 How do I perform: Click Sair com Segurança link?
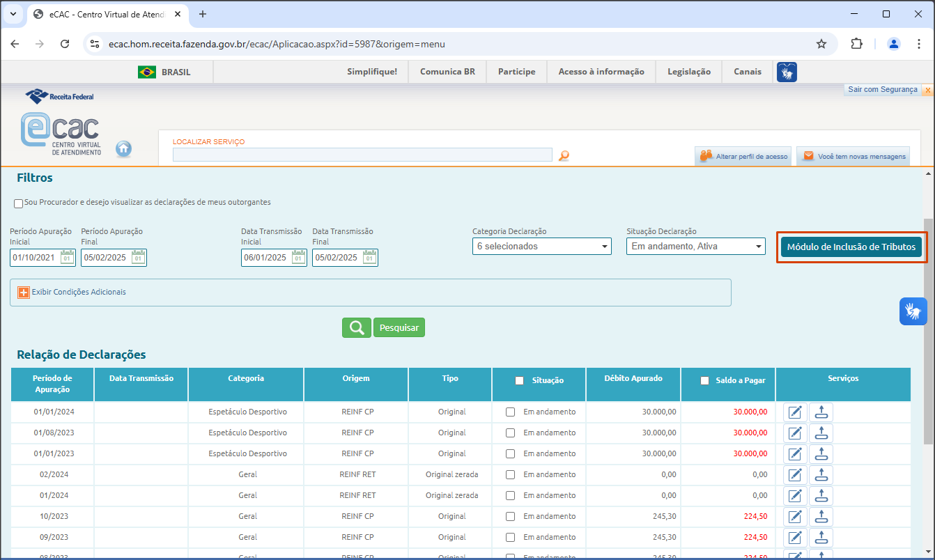[883, 90]
